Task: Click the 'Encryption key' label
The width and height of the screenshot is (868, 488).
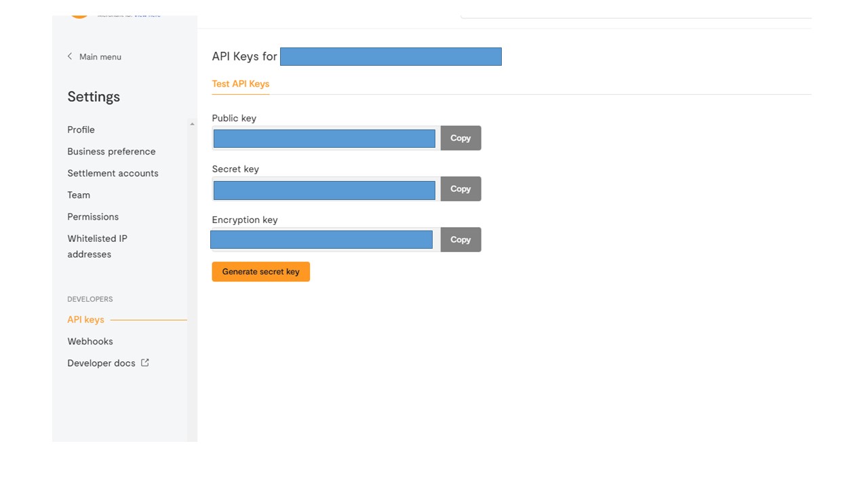Action: pyautogui.click(x=245, y=220)
